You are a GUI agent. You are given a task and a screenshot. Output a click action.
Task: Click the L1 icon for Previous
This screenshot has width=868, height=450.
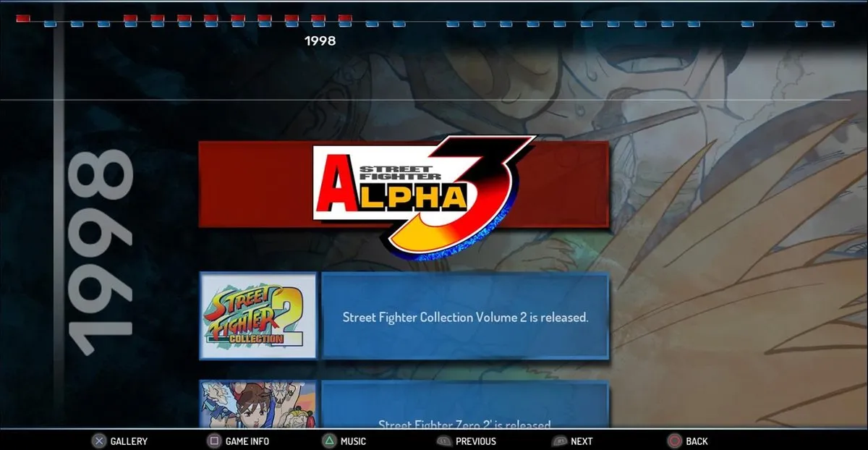click(444, 441)
